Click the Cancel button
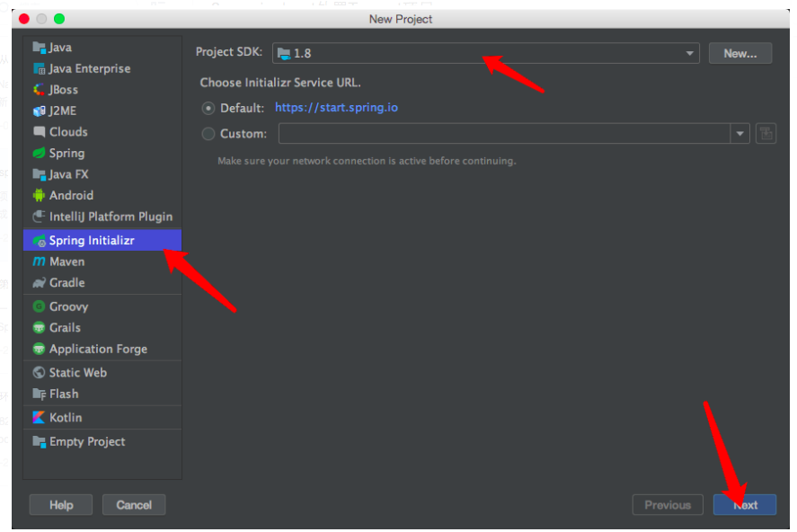This screenshot has width=797, height=532. 134,505
